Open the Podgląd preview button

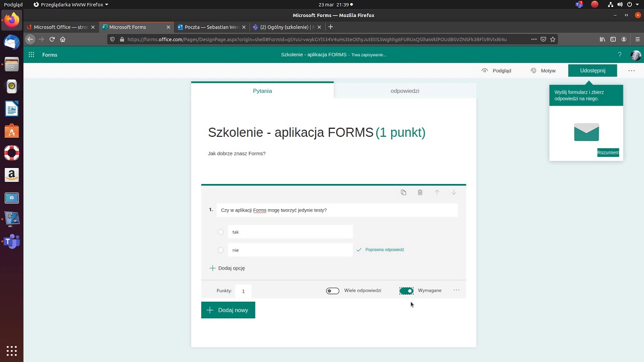tap(496, 71)
